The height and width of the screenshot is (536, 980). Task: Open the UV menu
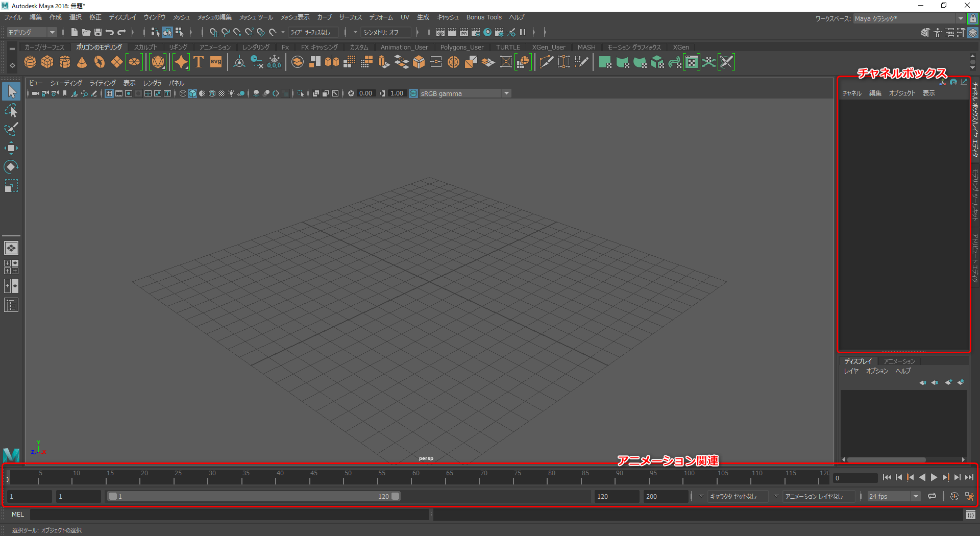[405, 17]
